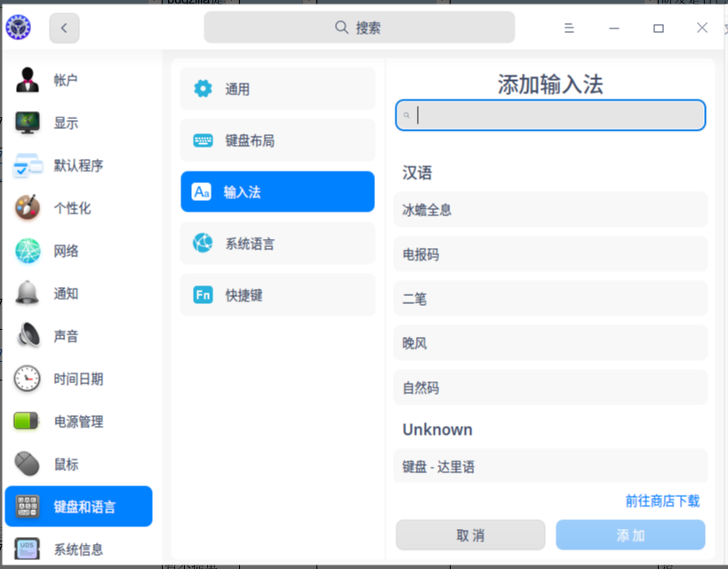
Task: Select Default Programs (默认程序) icon
Action: pos(28,165)
